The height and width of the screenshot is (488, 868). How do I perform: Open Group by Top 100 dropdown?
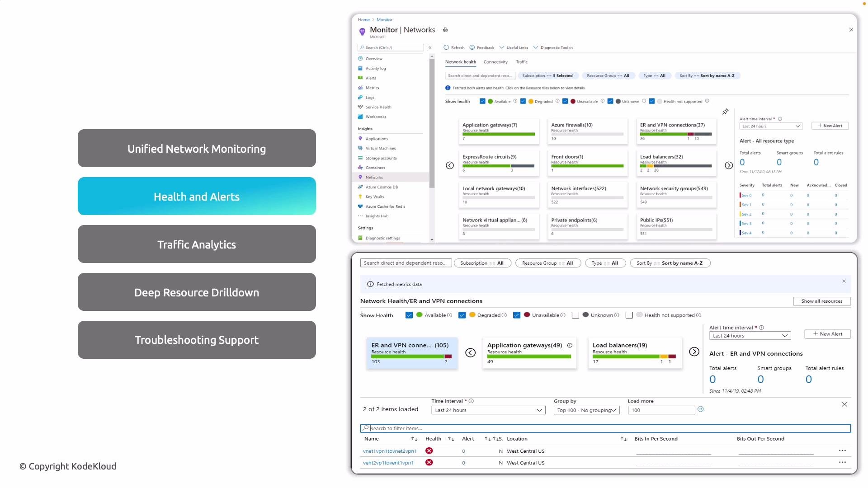point(586,410)
